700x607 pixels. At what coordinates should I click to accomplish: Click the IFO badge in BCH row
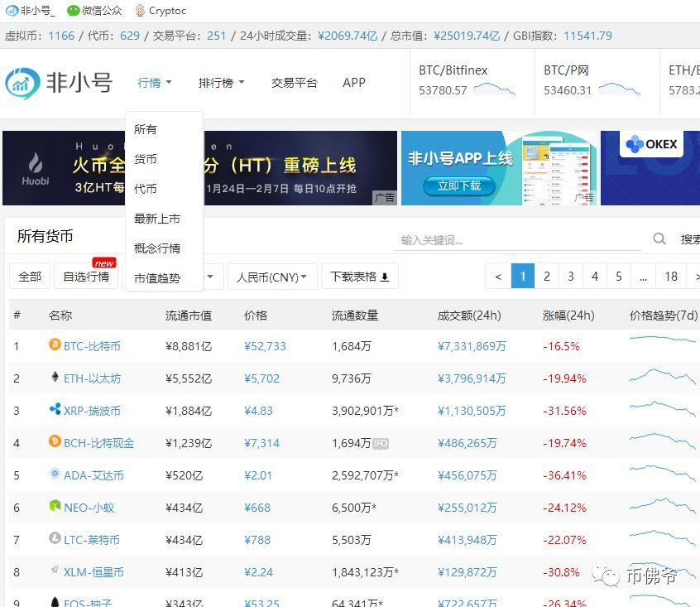(x=381, y=443)
